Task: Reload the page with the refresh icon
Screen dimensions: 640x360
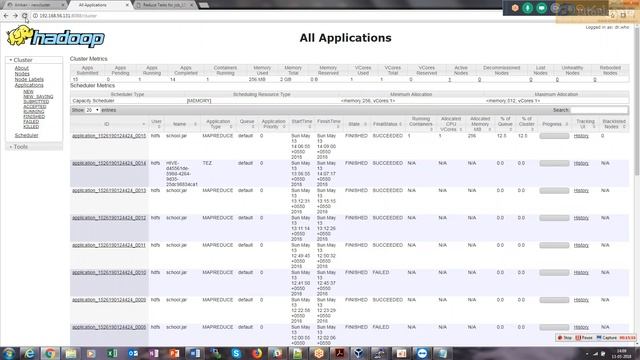Action: pyautogui.click(x=24, y=16)
